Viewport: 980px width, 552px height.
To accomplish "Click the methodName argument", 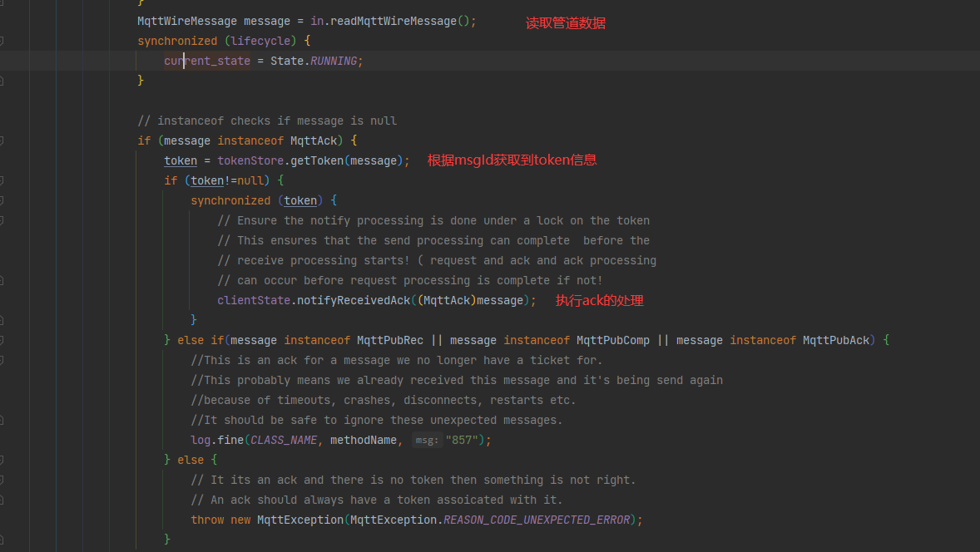I will 363,441.
